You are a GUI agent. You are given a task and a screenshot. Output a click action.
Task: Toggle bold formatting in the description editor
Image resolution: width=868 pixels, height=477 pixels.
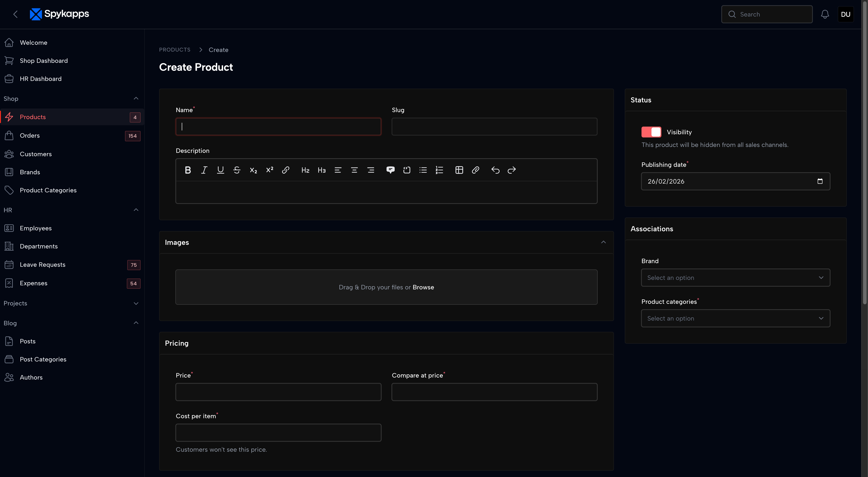188,170
